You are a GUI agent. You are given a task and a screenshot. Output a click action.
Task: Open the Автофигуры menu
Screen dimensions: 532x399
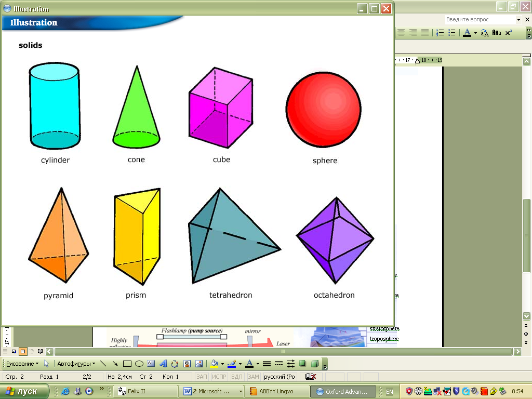pyautogui.click(x=76, y=364)
